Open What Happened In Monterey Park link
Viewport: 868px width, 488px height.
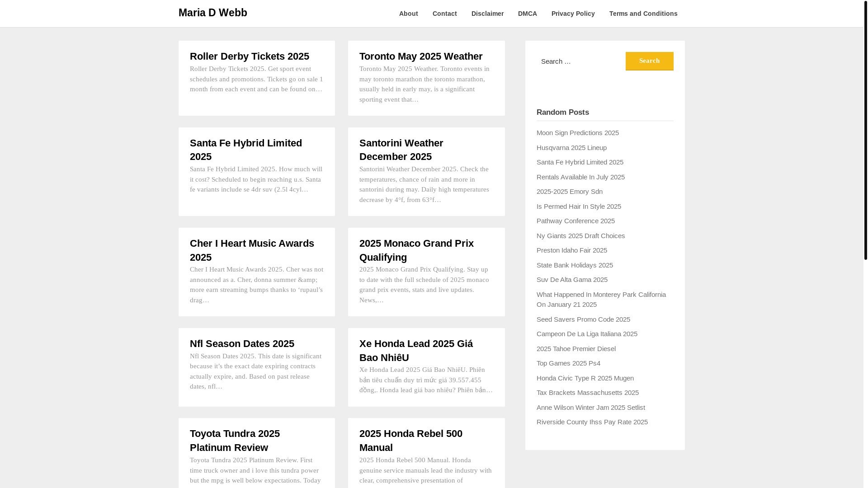tap(601, 300)
